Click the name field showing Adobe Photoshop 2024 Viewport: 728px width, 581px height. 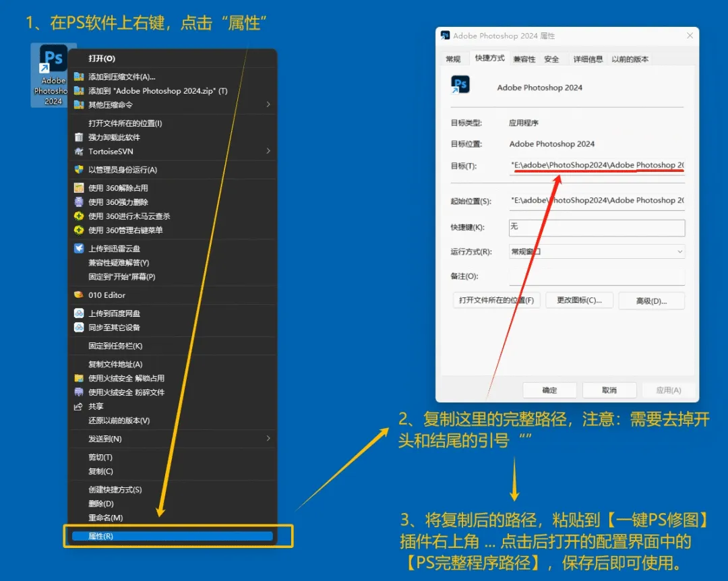point(539,88)
